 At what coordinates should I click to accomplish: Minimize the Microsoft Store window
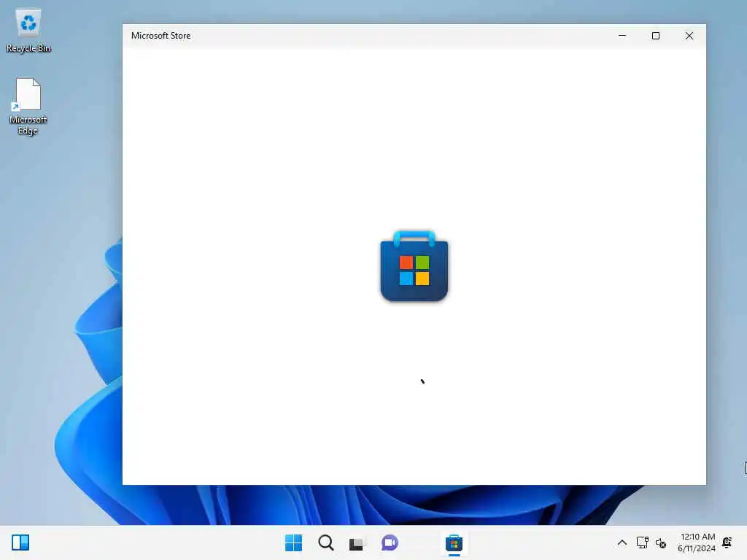[622, 36]
